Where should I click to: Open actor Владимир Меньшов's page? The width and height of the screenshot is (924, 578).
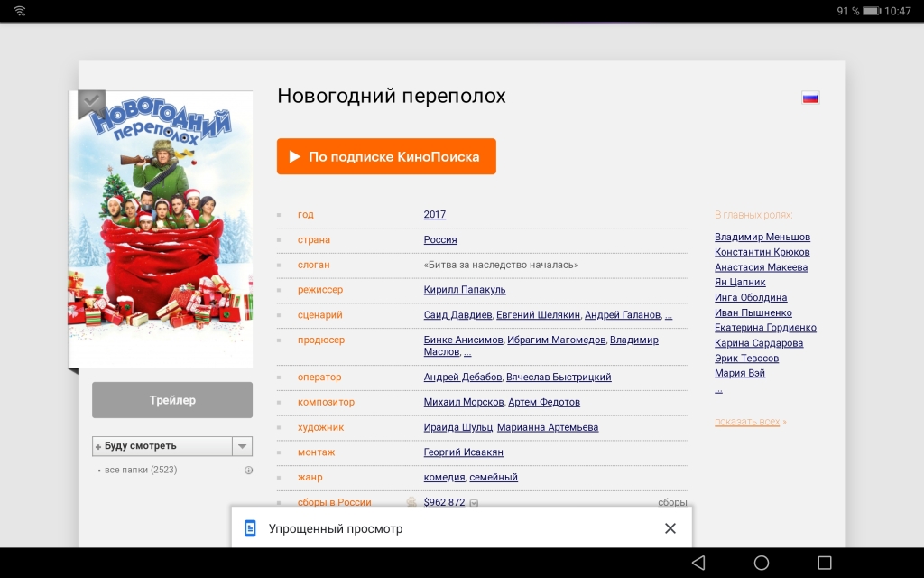coord(762,237)
